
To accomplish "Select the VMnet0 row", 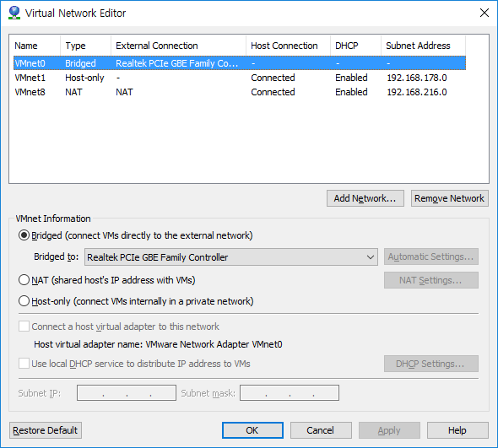I will [240, 63].
